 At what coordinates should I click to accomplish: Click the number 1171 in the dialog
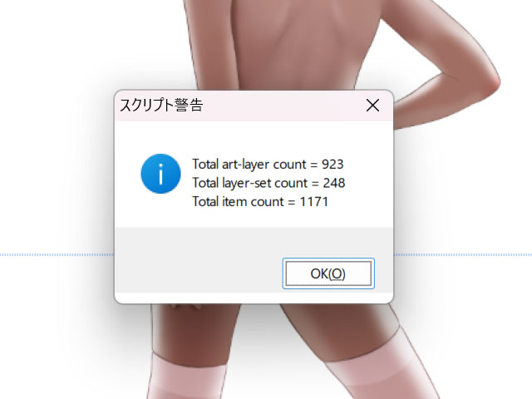pyautogui.click(x=314, y=201)
